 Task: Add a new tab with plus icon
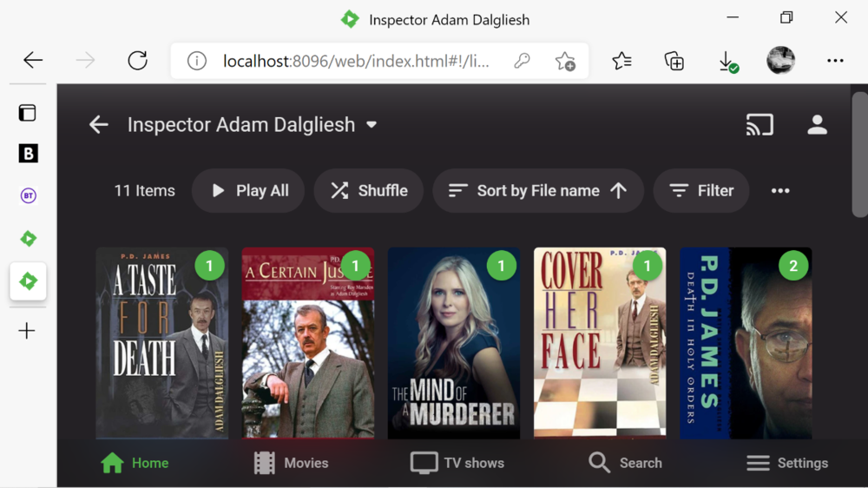pos(27,331)
